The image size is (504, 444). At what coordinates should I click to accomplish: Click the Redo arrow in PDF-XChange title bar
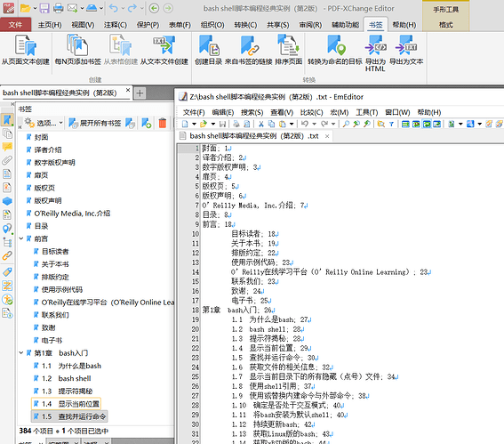pyautogui.click(x=132, y=8)
